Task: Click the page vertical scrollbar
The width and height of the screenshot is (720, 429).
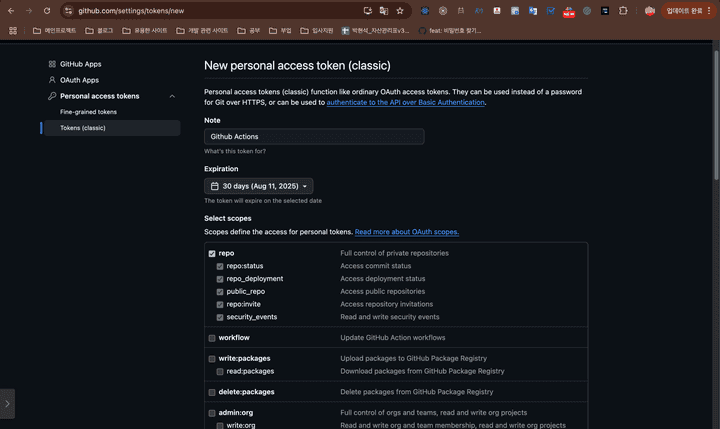Action: click(x=716, y=115)
